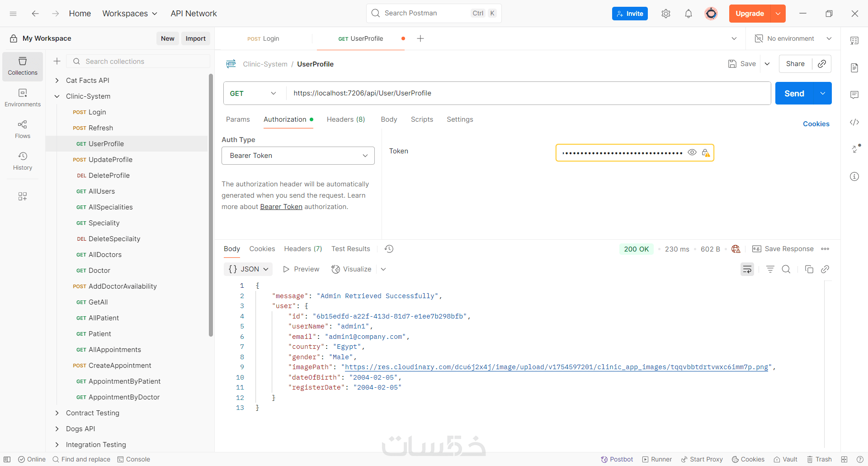Image resolution: width=868 pixels, height=466 pixels.
Task: Open the notifications bell
Action: (689, 14)
